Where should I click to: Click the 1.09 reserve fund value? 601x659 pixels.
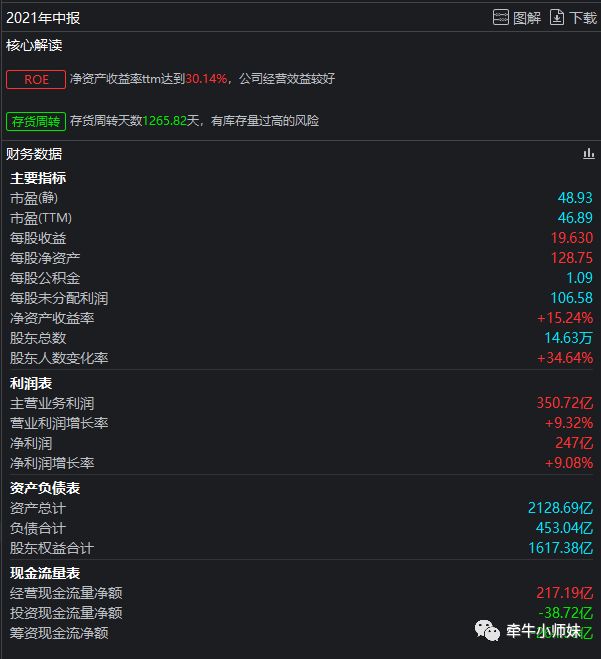[x=580, y=278]
